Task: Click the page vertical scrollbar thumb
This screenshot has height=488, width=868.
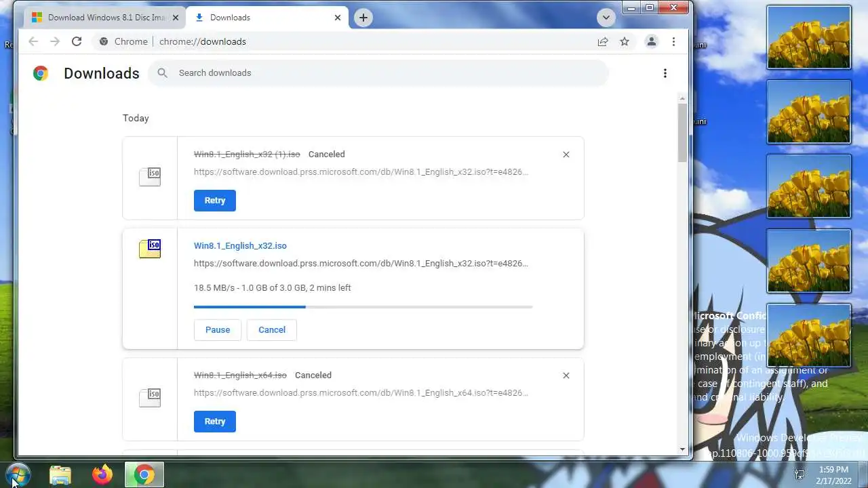Action: pyautogui.click(x=682, y=133)
